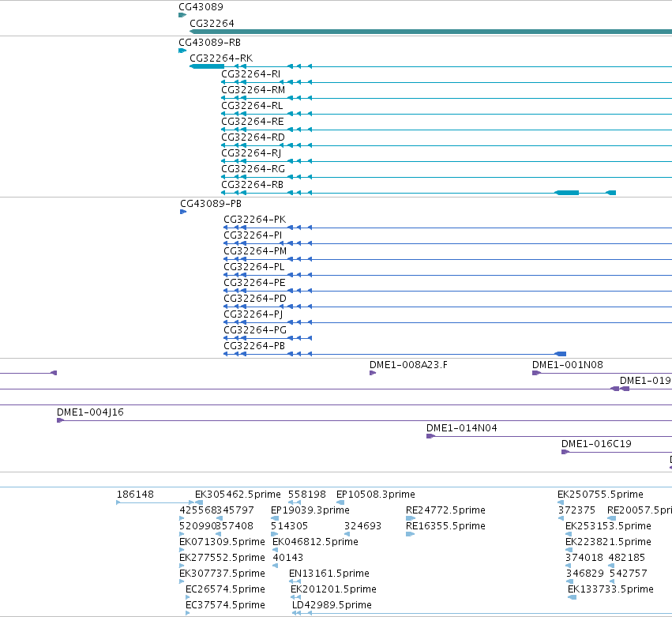Click the CG32264-PD protein label
The width and height of the screenshot is (672, 617).
[x=255, y=299]
